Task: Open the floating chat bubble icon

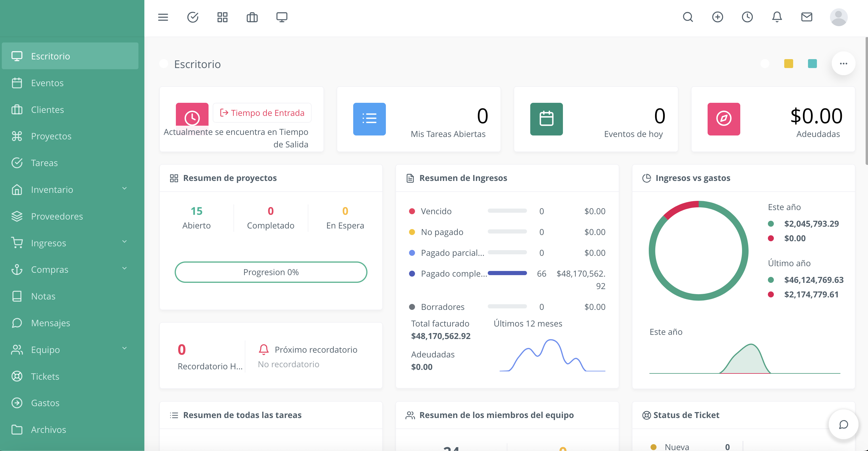Action: 843,424
